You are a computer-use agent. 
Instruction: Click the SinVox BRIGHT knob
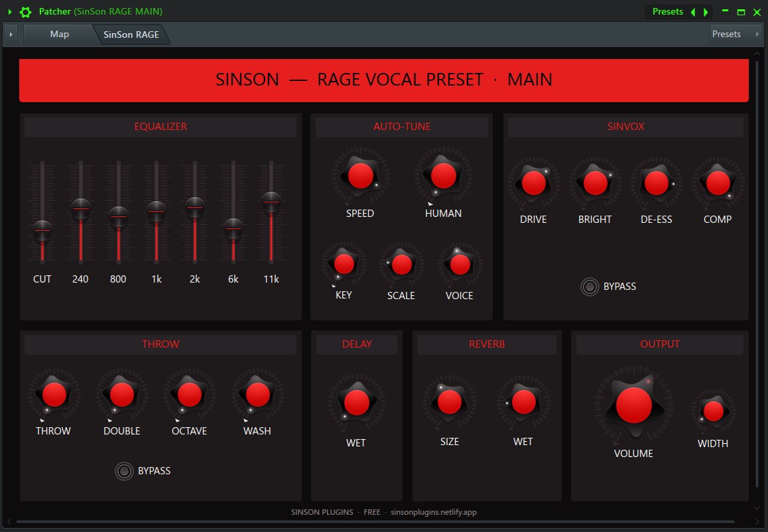click(595, 183)
